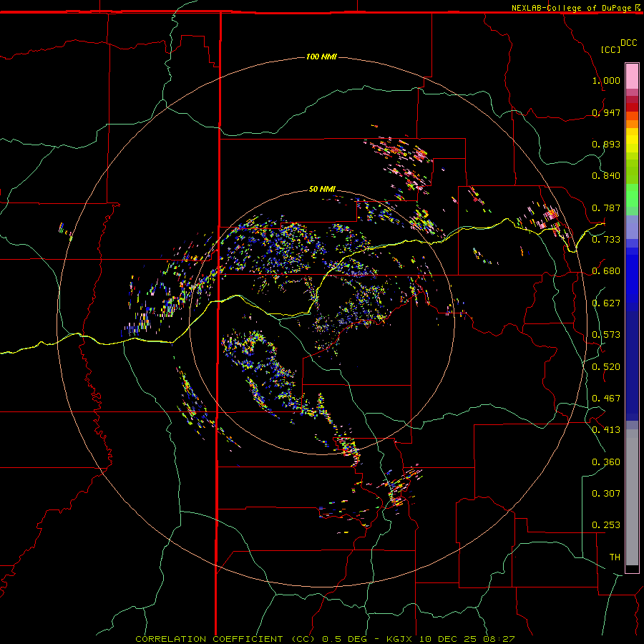
Task: Click the DCC label above the color scale
Action: coord(629,43)
